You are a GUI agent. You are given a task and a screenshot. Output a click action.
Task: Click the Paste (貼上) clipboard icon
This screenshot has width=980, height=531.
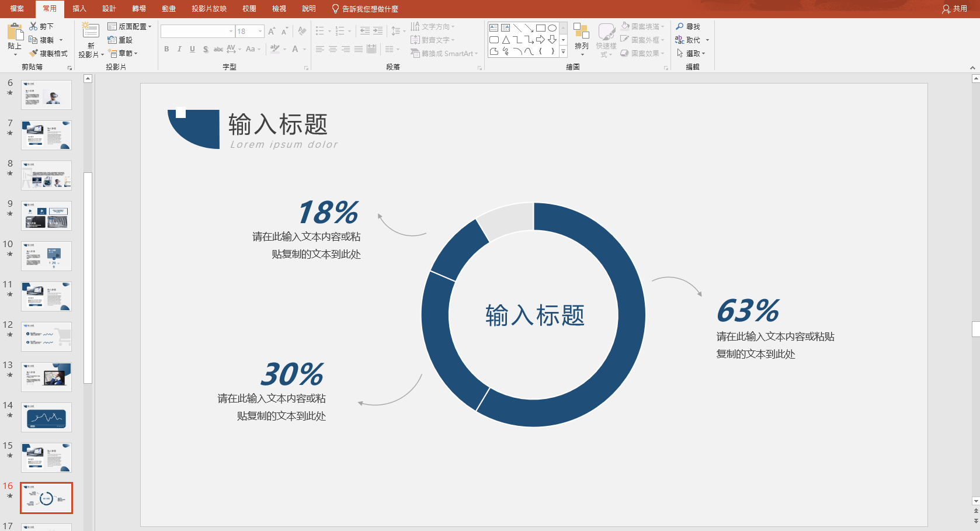click(x=15, y=34)
